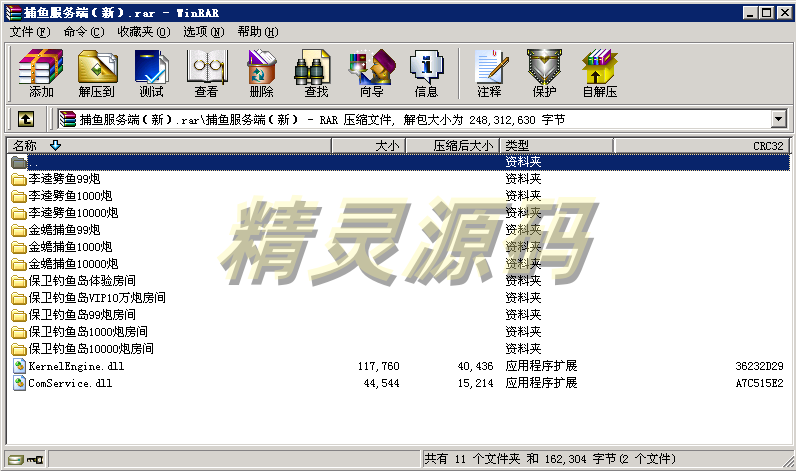Viewport: 796px width, 471px height.
Task: Expand the address bar dropdown arrow
Action: pyautogui.click(x=779, y=119)
